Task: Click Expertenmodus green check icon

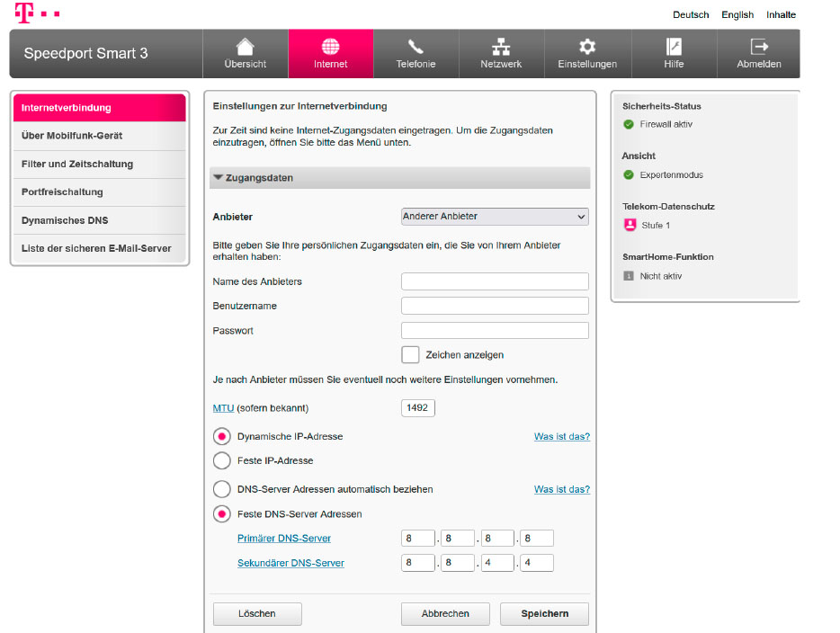Action: click(x=629, y=174)
